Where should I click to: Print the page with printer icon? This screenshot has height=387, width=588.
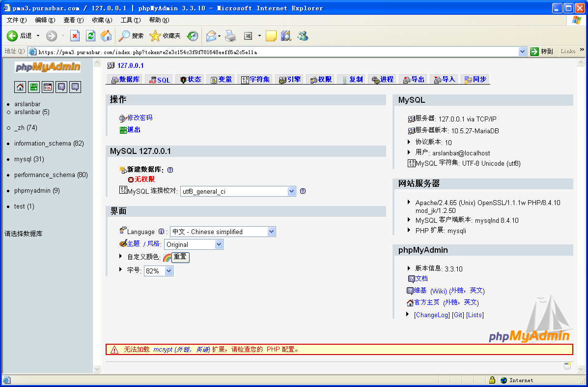pyautogui.click(x=230, y=36)
